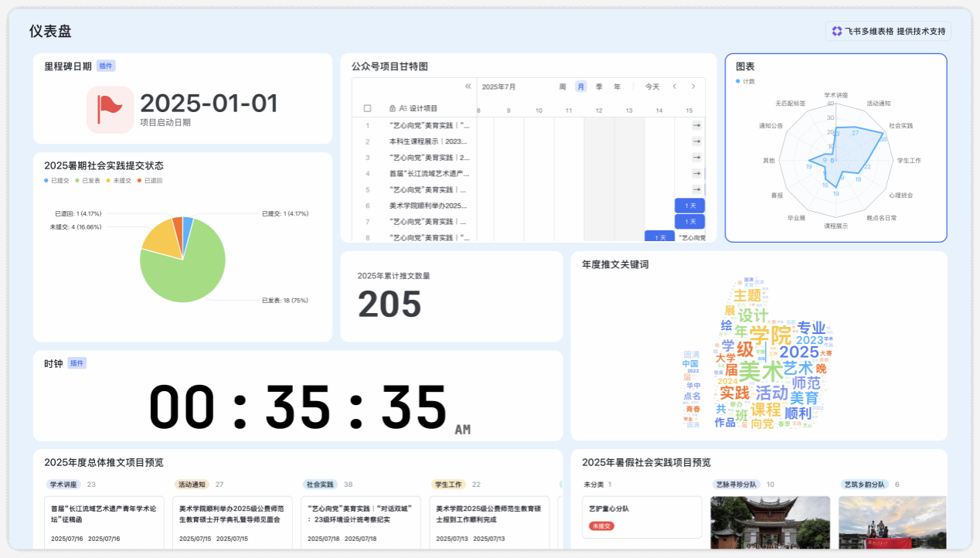The image size is (980, 558).
Task: Click the lock icon beside 设计项目 column
Action: point(393,109)
